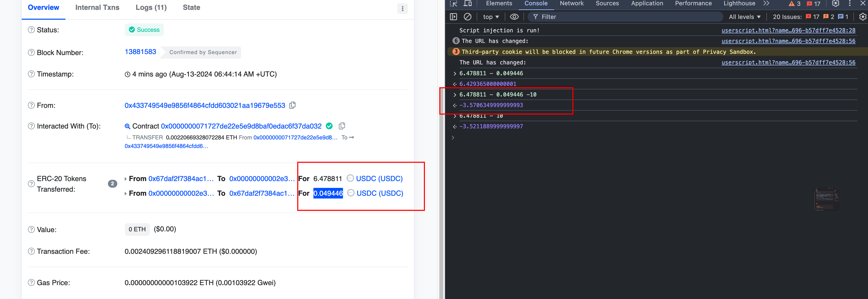Open contract address 0x0000000071727de2... link
The image size is (868, 299).
pyautogui.click(x=241, y=126)
